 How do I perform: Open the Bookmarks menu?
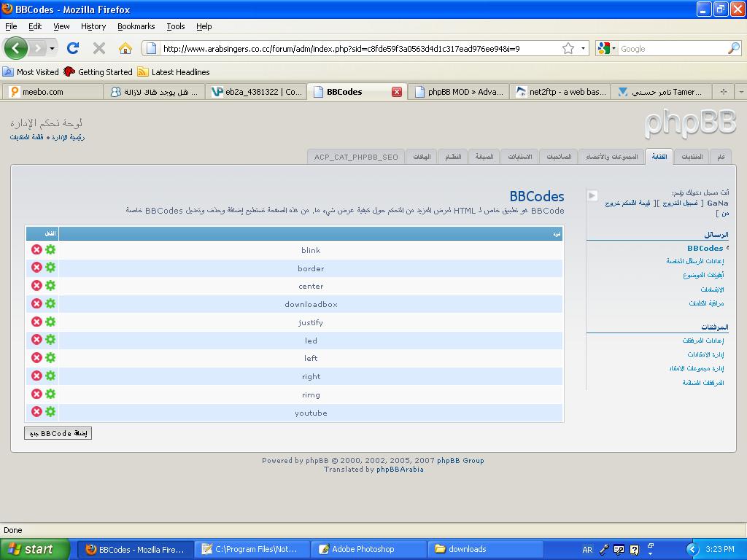point(136,26)
